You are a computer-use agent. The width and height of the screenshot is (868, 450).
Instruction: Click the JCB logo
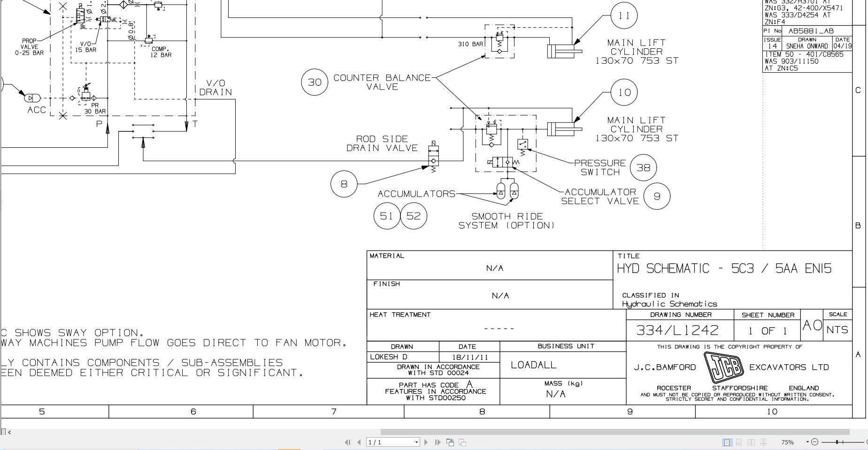(723, 367)
